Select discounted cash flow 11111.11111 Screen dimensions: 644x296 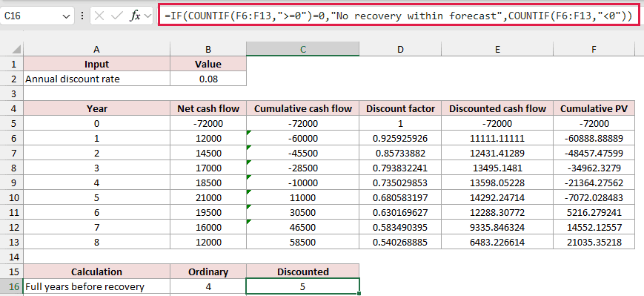497,138
